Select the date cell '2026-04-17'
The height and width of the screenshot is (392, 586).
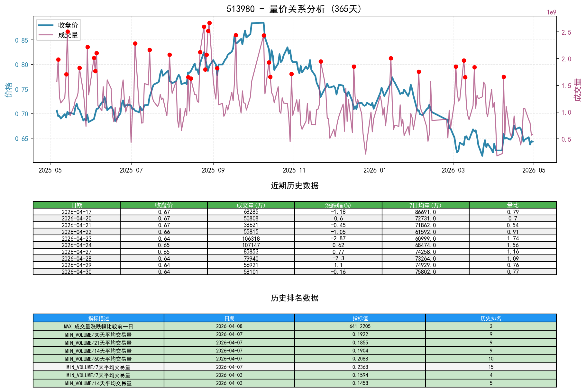coord(77,212)
